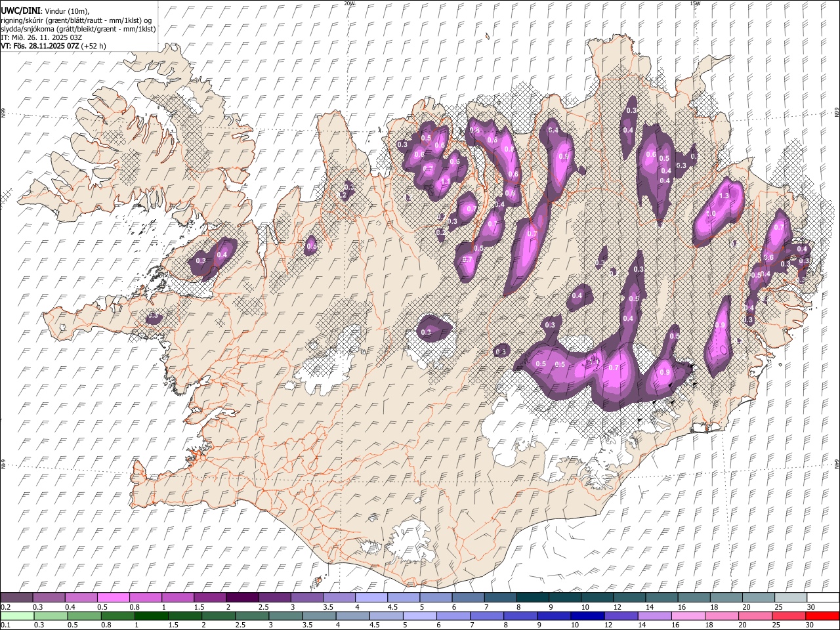Screen dimensions: 840x630
Task: Click the 'rigning/skúrir' header line
Action: pyautogui.click(x=76, y=20)
